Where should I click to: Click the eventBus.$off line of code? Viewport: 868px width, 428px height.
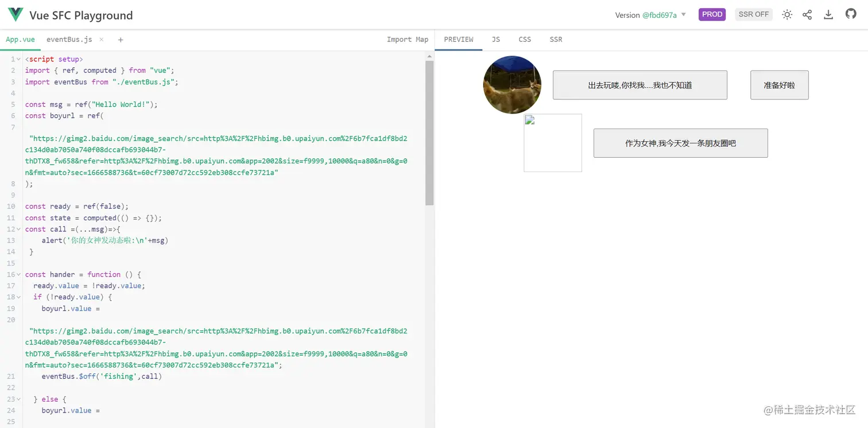(102, 376)
